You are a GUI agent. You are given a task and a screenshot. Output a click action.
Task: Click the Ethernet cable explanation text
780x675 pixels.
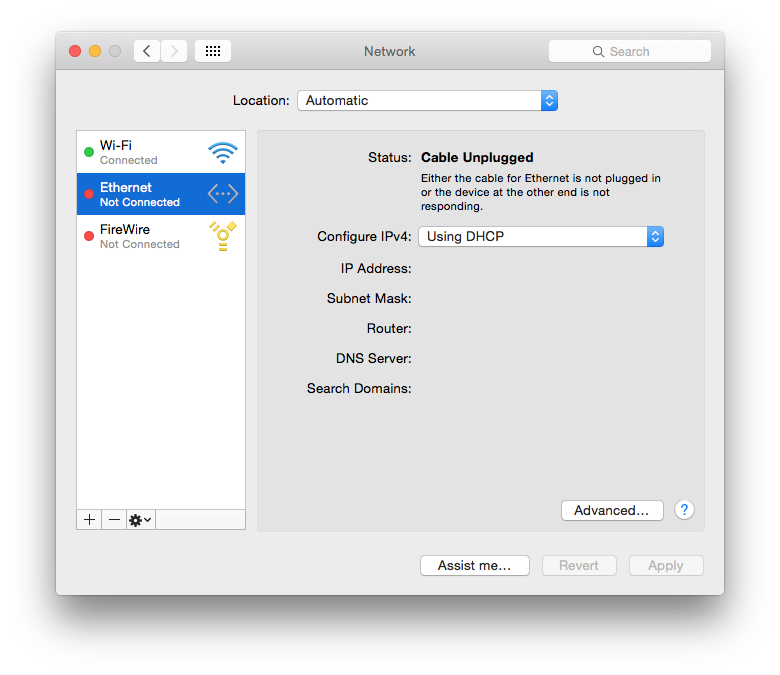tap(541, 192)
